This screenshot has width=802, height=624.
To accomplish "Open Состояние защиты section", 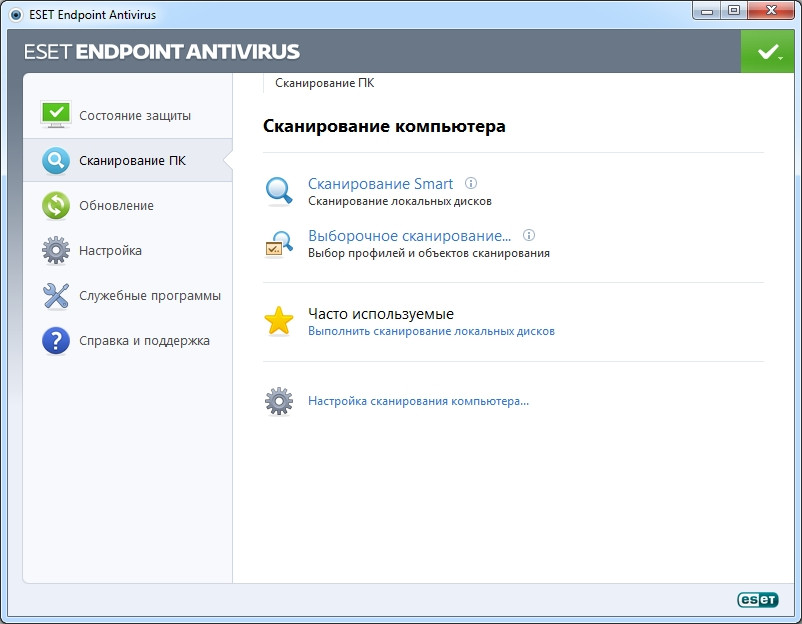I will coord(128,116).
